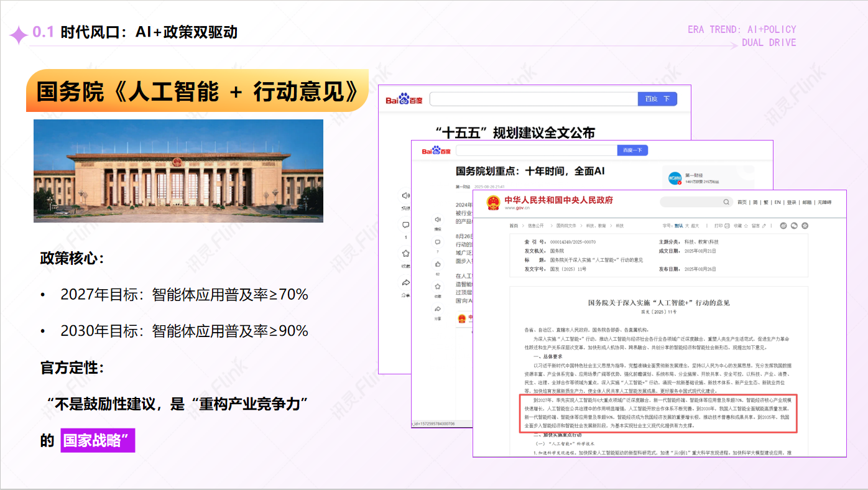Click the 主题分类 value 科技、教育\科技
This screenshot has height=490, width=868.
[701, 242]
